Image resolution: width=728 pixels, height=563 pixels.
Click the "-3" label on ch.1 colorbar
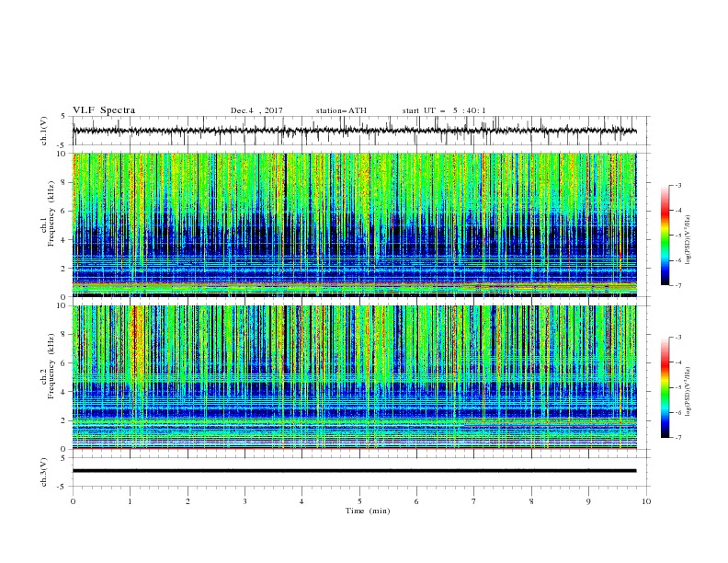click(x=678, y=185)
